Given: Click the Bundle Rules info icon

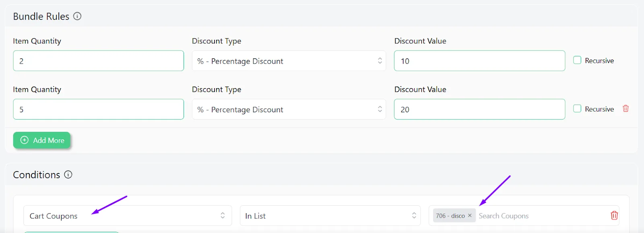Looking at the screenshot, I should pos(77,16).
